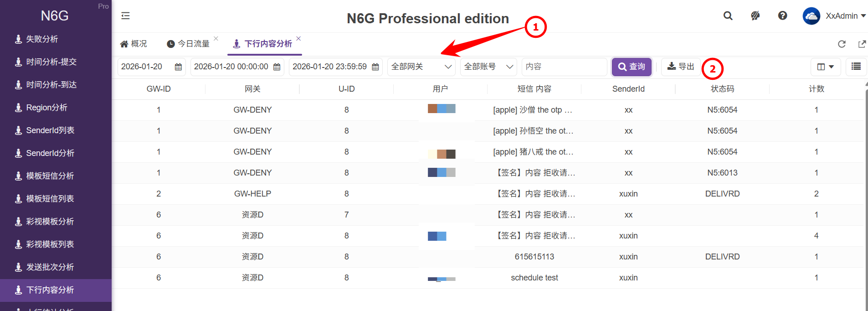The image size is (868, 311).
Task: Click the 导出 export button
Action: pyautogui.click(x=680, y=67)
